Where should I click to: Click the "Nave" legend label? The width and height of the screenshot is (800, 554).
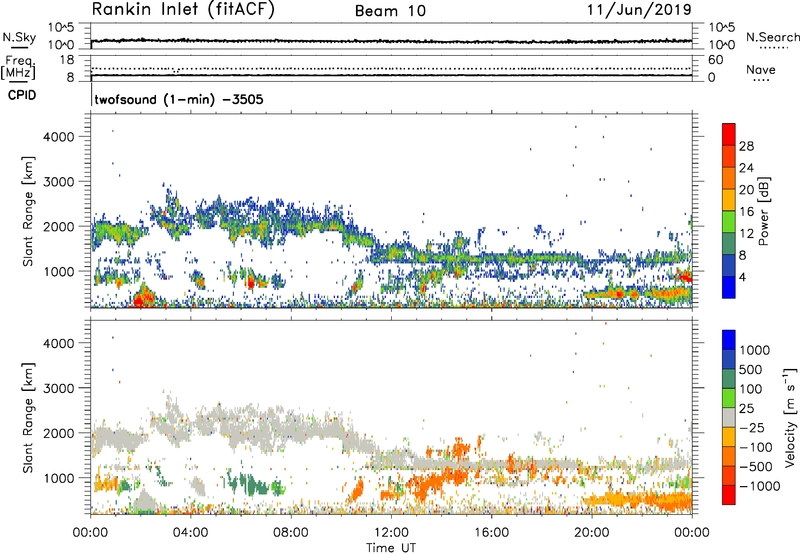[x=761, y=70]
